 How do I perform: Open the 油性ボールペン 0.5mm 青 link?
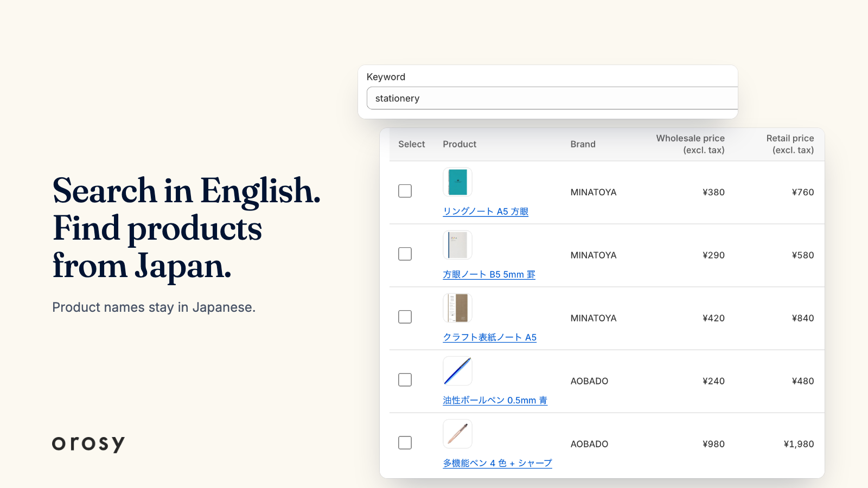[495, 400]
